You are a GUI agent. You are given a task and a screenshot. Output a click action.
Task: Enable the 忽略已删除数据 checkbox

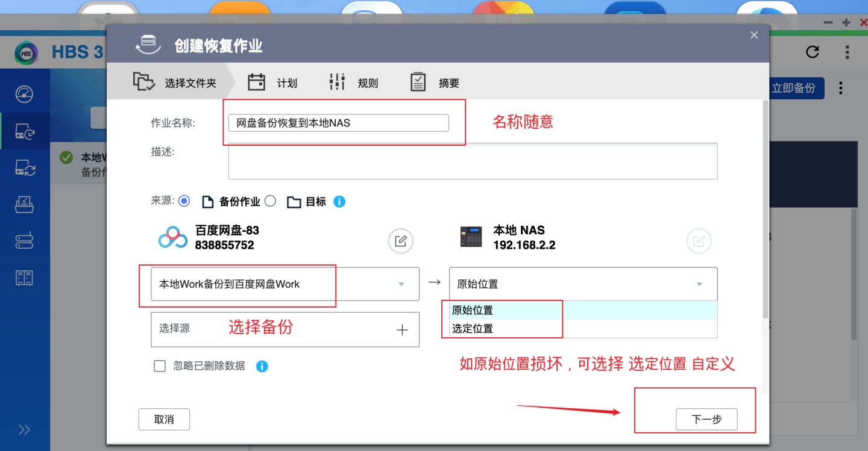click(x=159, y=365)
